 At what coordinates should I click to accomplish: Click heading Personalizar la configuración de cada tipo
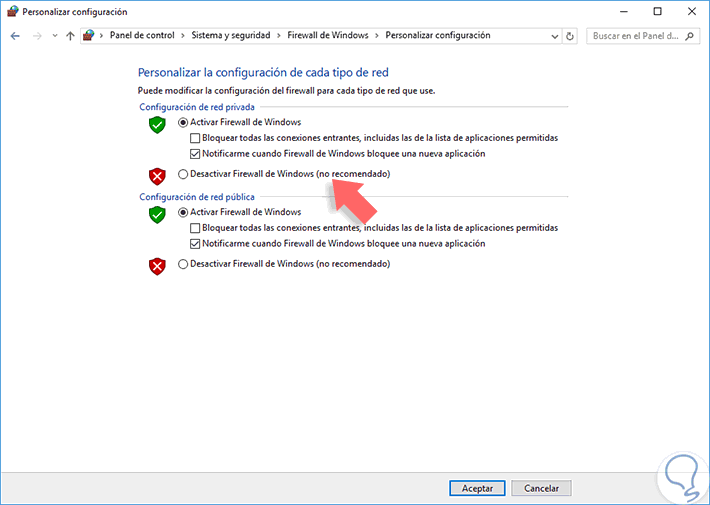(x=263, y=72)
